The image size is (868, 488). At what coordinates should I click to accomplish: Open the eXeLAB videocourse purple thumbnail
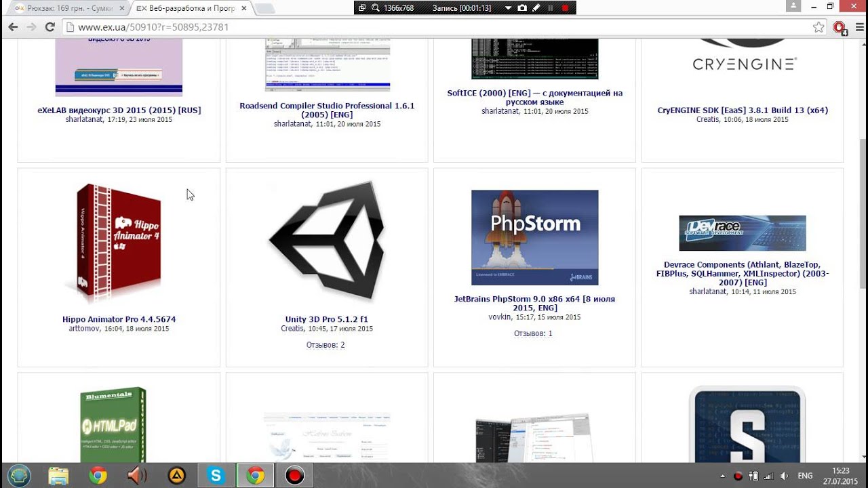click(119, 68)
